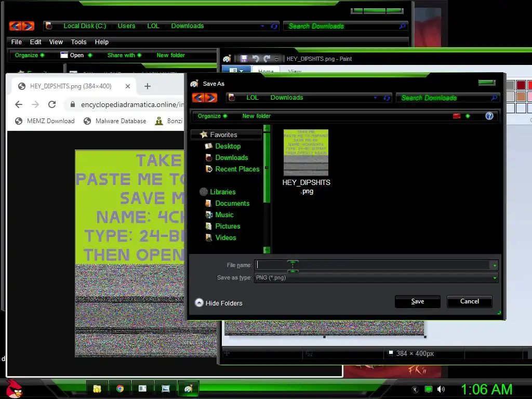
Task: Open the Malware Database bookmark
Action: click(115, 121)
